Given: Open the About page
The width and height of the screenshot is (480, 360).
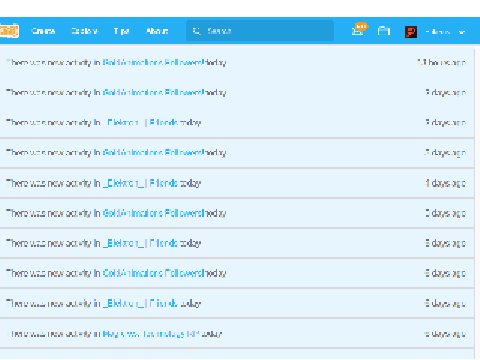Looking at the screenshot, I should point(157,31).
